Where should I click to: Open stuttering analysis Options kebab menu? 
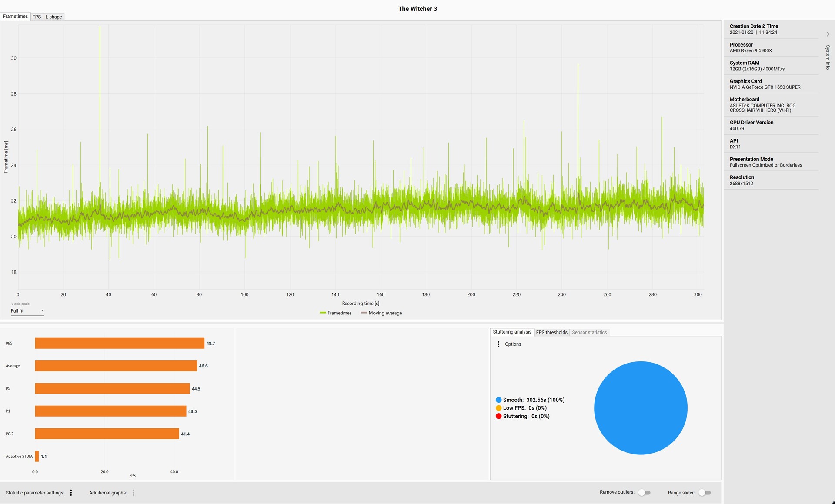(498, 344)
